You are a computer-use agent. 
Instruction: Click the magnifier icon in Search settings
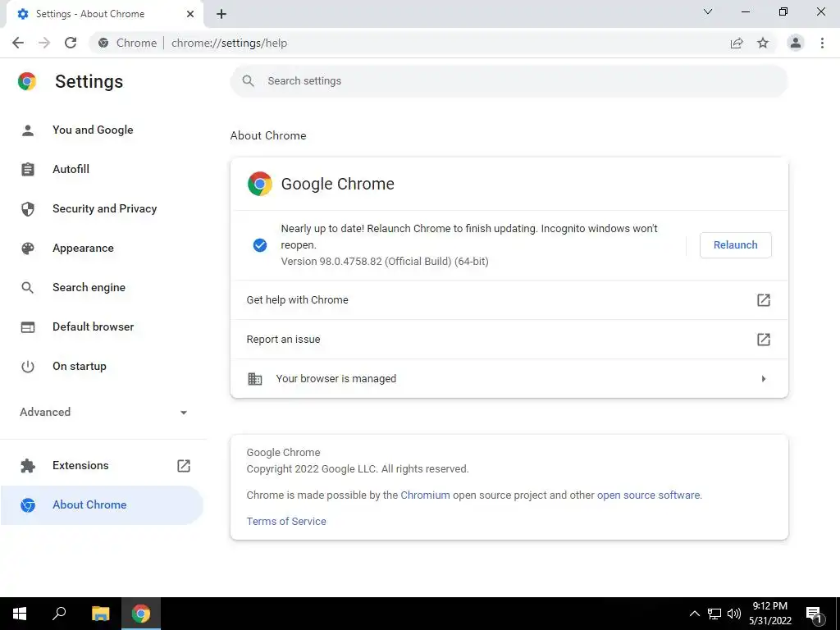248,81
